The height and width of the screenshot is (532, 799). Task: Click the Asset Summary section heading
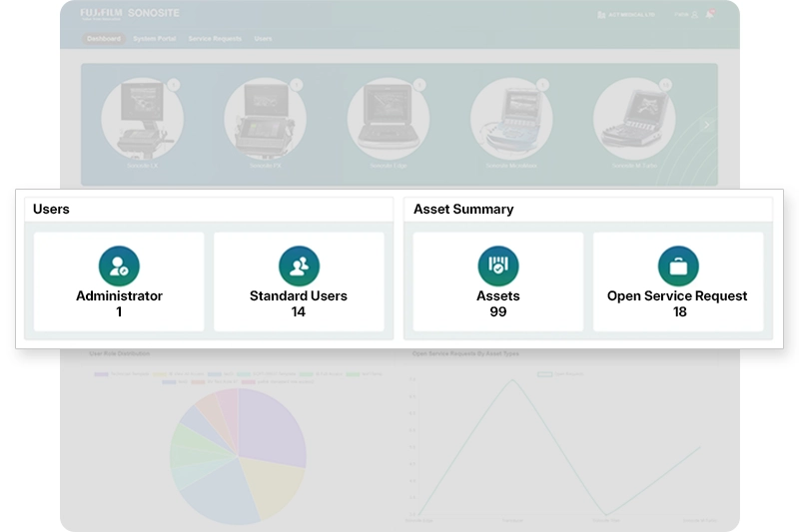coord(463,210)
